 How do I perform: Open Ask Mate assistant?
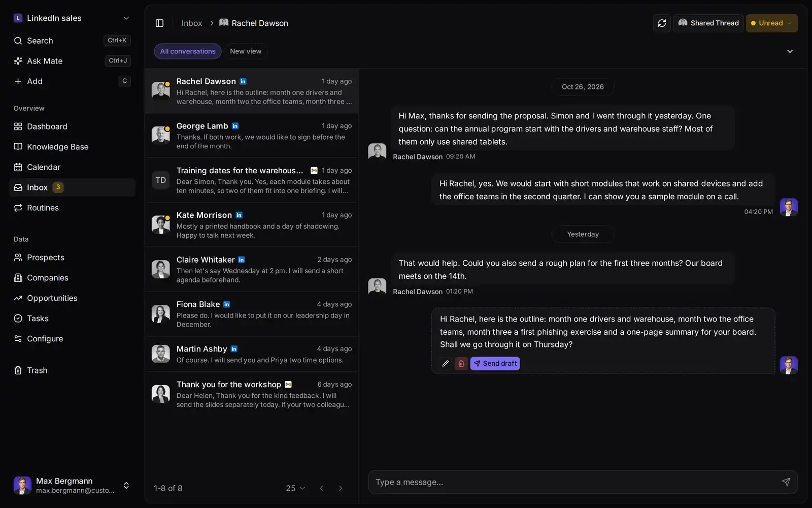click(x=72, y=61)
